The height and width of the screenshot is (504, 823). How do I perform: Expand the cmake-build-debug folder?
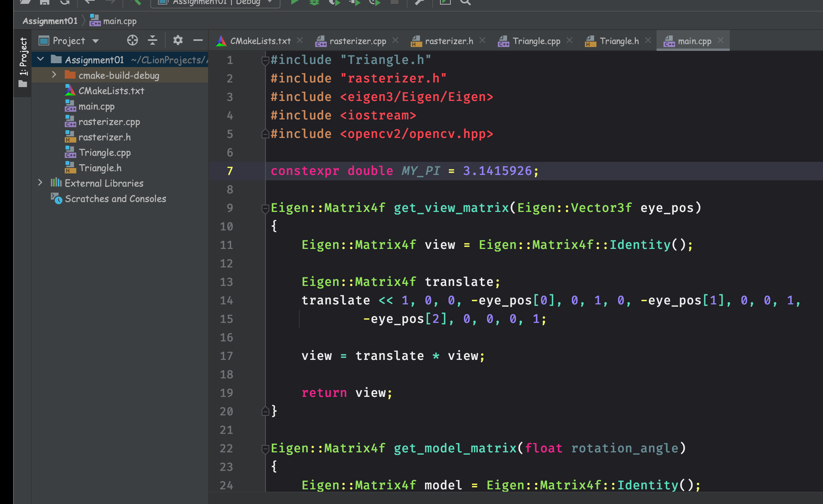(54, 75)
